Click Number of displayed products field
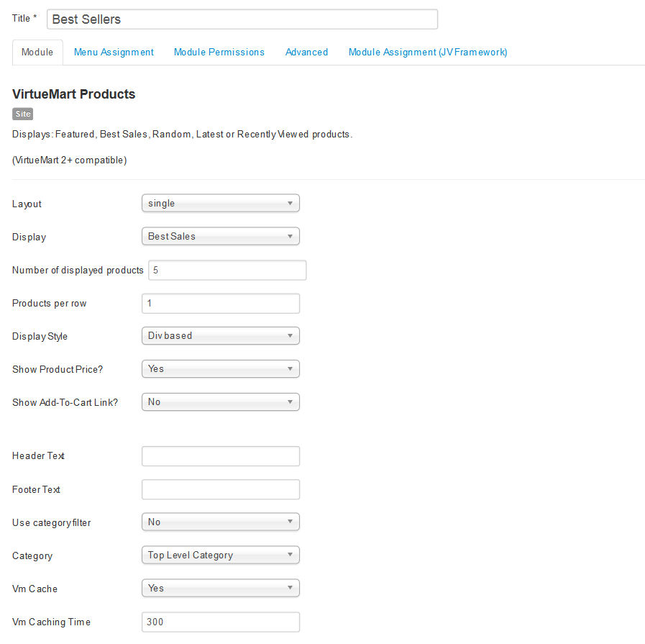Screen dimensions: 645x644 point(227,271)
